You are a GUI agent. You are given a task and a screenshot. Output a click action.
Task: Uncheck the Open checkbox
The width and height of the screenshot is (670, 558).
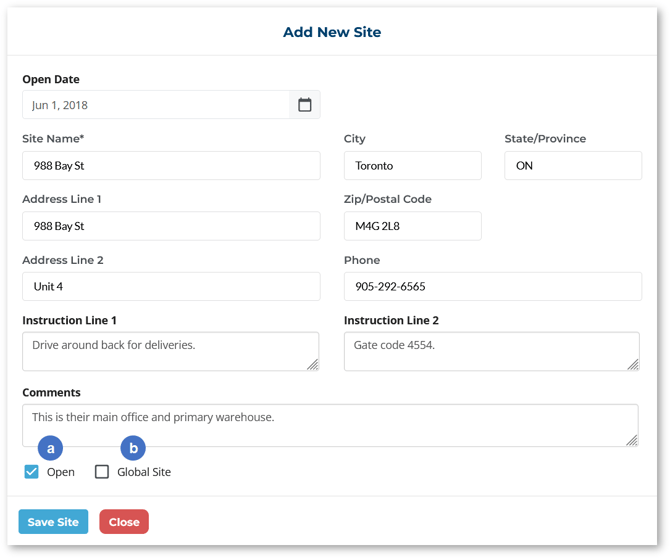pyautogui.click(x=32, y=472)
